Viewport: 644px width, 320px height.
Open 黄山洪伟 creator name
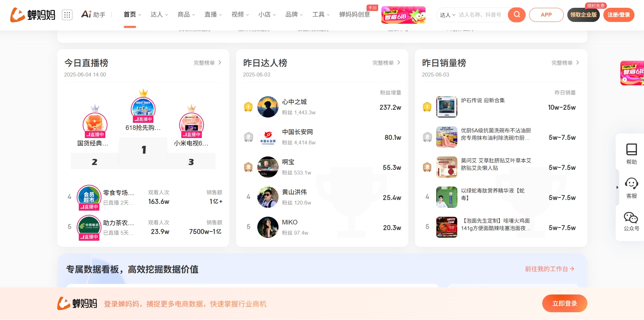(x=294, y=192)
